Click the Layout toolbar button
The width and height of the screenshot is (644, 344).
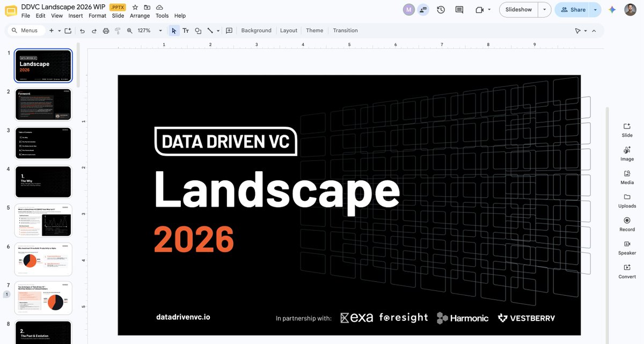[x=289, y=31]
